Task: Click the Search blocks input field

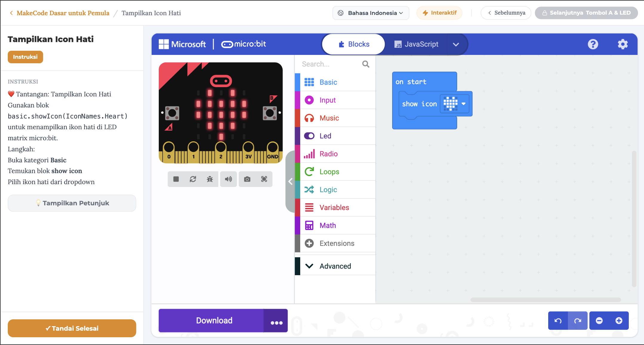Action: [x=330, y=64]
